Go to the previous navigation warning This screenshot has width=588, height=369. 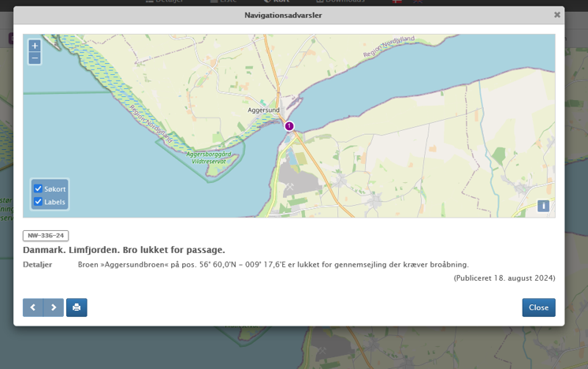(33, 307)
